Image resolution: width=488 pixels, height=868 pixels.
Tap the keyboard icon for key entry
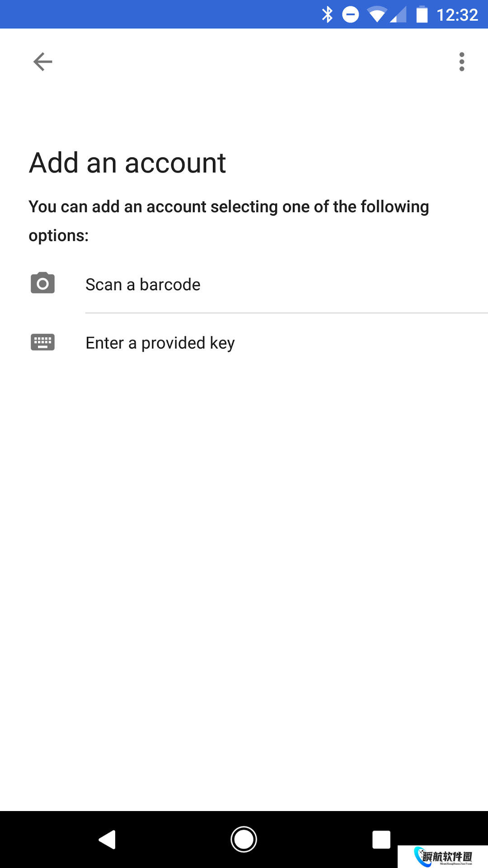tap(43, 342)
